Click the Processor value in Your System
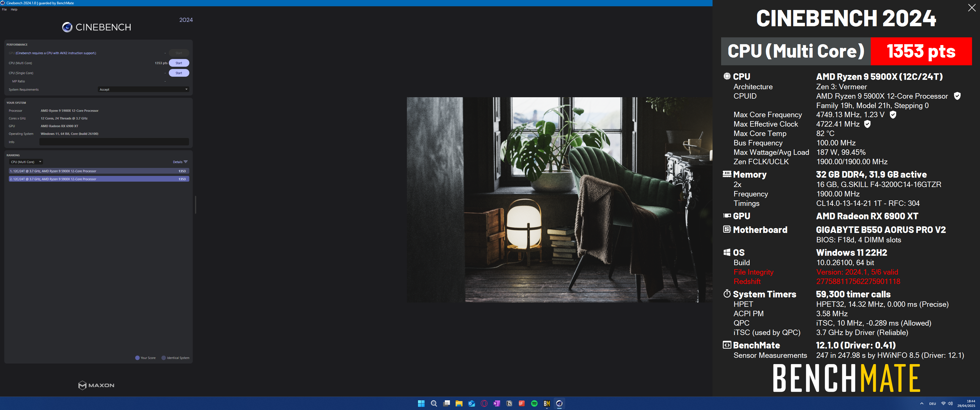Viewport: 980px width, 410px height. 70,111
